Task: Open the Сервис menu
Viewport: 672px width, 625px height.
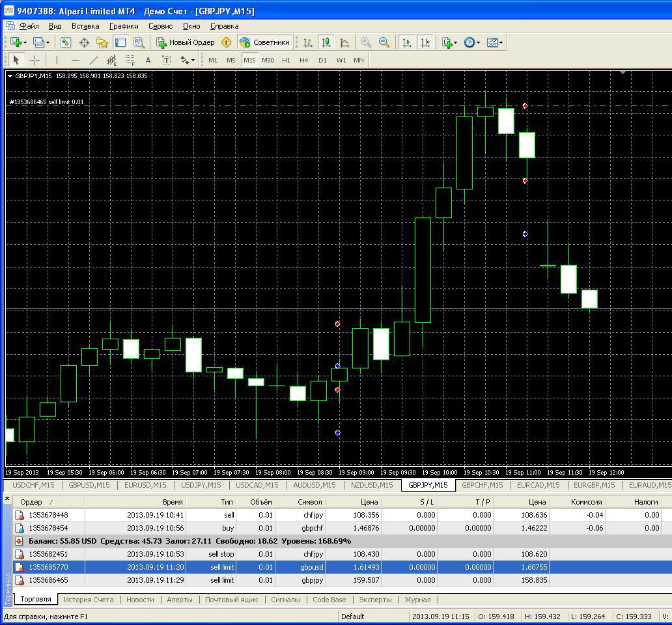Action: point(161,26)
